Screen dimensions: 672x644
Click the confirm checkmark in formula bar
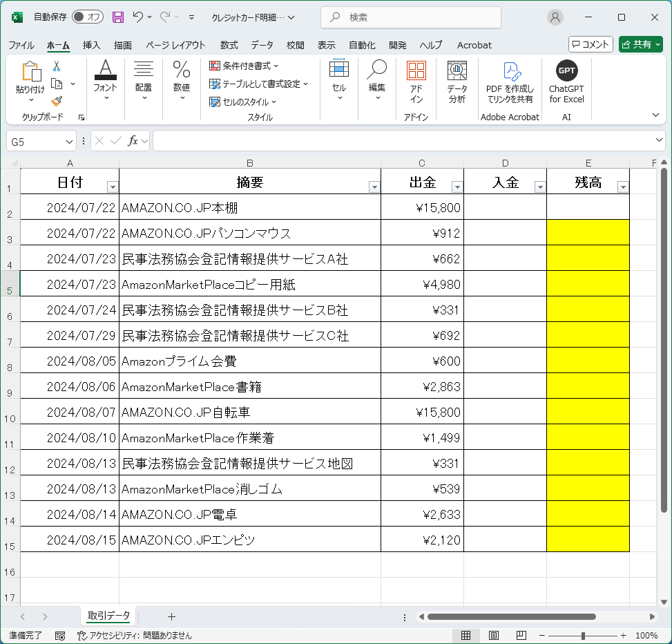[116, 141]
